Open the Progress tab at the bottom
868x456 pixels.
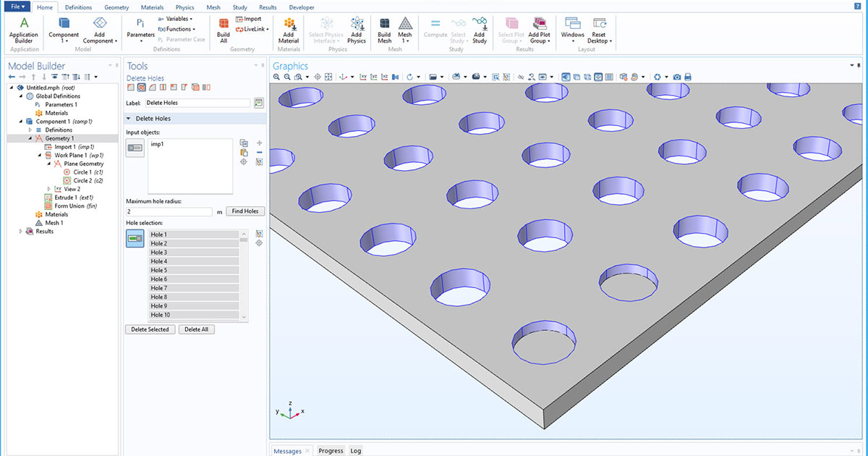(x=331, y=450)
